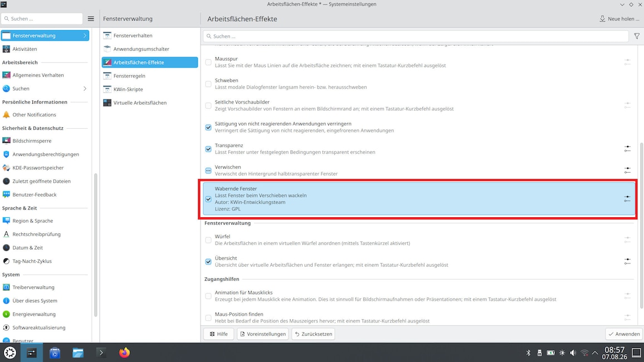This screenshot has height=362, width=644.
Task: Open Tag-Nacht-Zyklus settings
Action: click(x=45, y=261)
